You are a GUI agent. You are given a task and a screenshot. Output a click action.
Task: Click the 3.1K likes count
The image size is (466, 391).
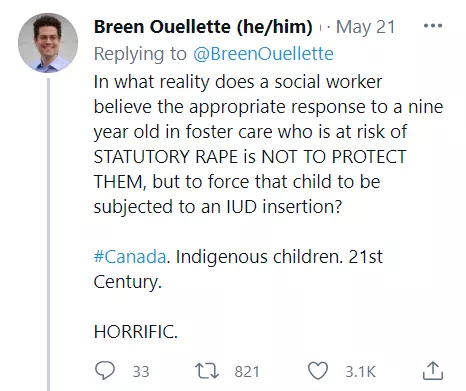361,372
